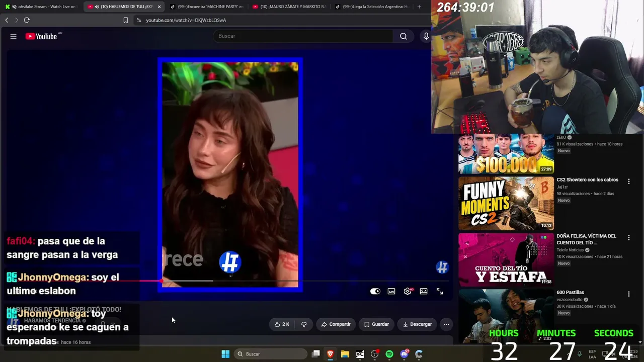The height and width of the screenshot is (362, 644).
Task: Open site settings icon beside the URL
Action: click(139, 20)
